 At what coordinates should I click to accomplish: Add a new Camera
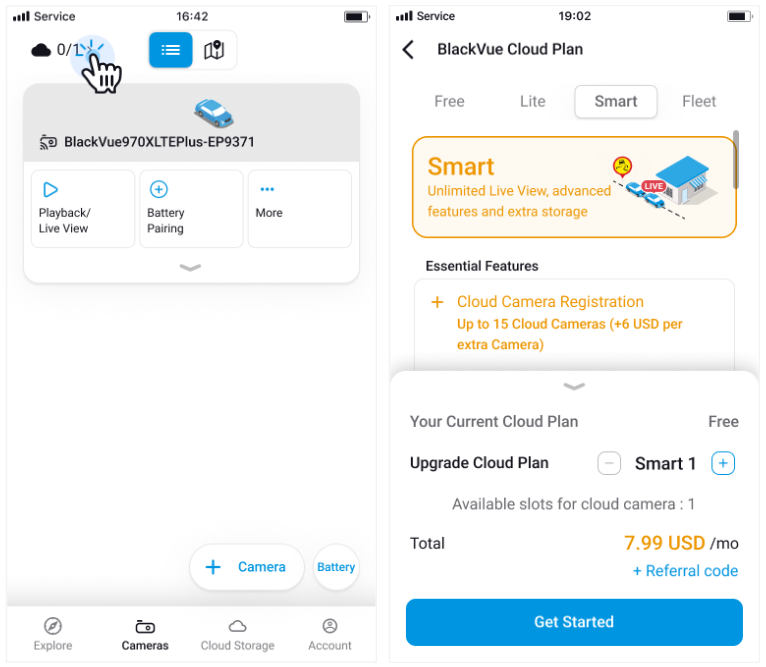pyautogui.click(x=246, y=567)
